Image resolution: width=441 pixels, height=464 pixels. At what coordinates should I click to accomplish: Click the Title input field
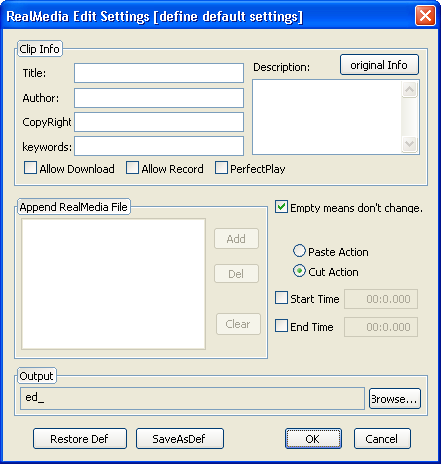(x=159, y=73)
